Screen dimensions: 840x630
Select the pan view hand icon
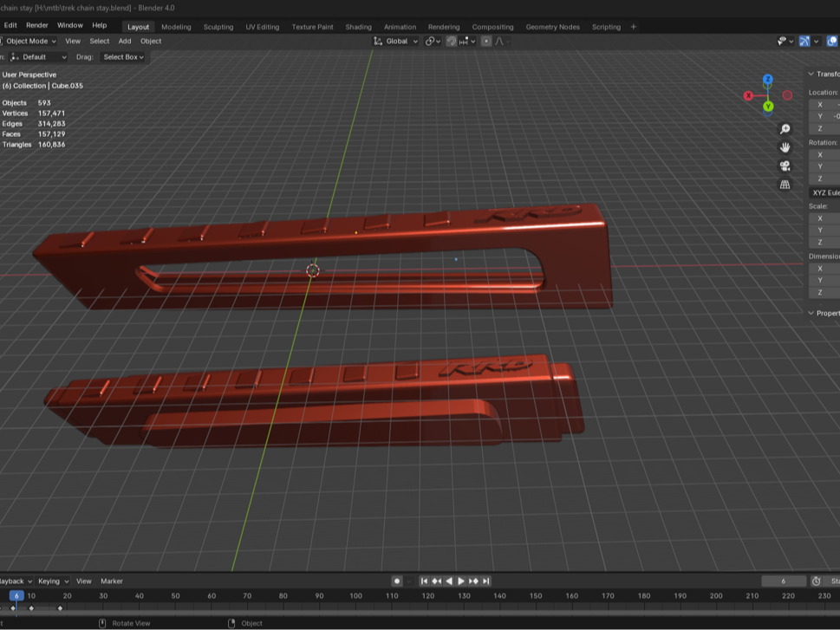[x=785, y=147]
